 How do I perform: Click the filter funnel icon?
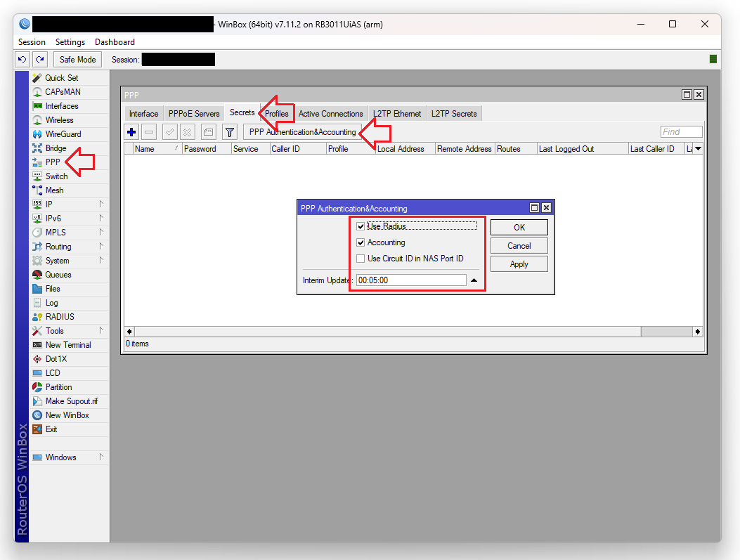point(229,132)
